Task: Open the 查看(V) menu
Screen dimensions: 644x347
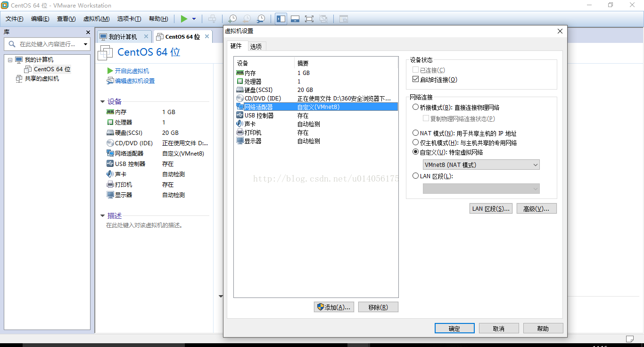Action: coord(66,19)
